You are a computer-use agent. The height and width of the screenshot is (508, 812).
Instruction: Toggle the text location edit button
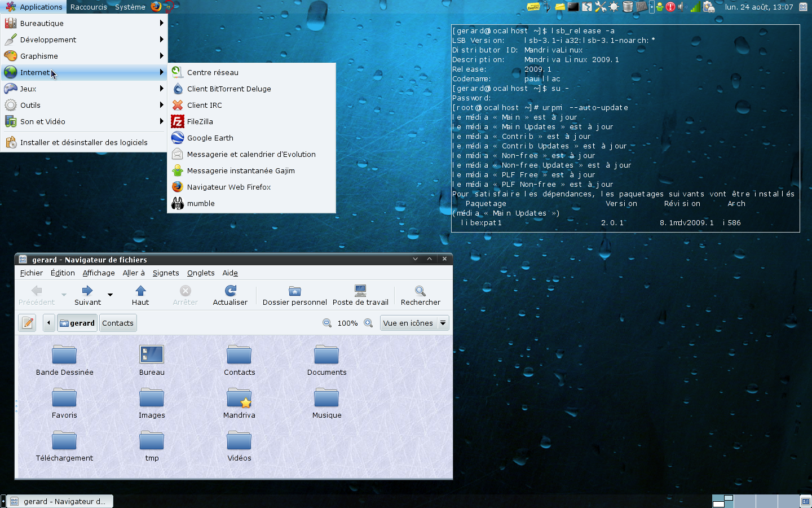(28, 323)
